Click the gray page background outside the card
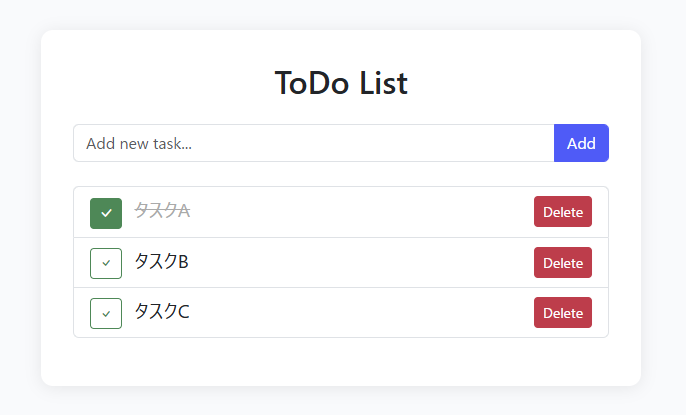This screenshot has width=686, height=415. click(x=18, y=200)
